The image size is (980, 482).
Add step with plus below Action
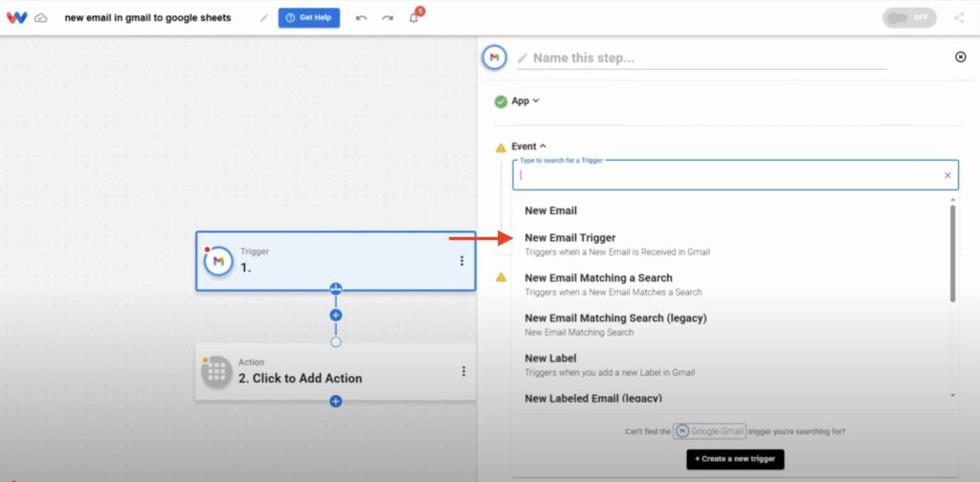336,401
